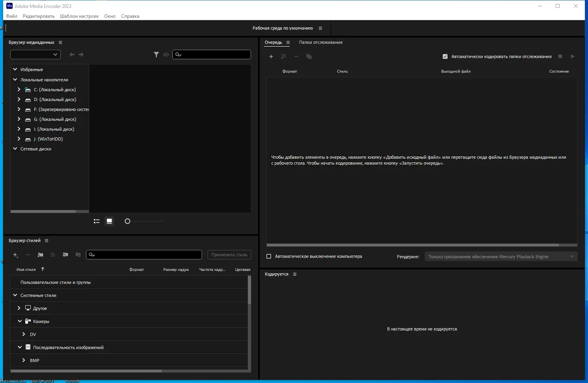Open style settings in Style Browser
This screenshot has height=383, width=588.
point(53,255)
